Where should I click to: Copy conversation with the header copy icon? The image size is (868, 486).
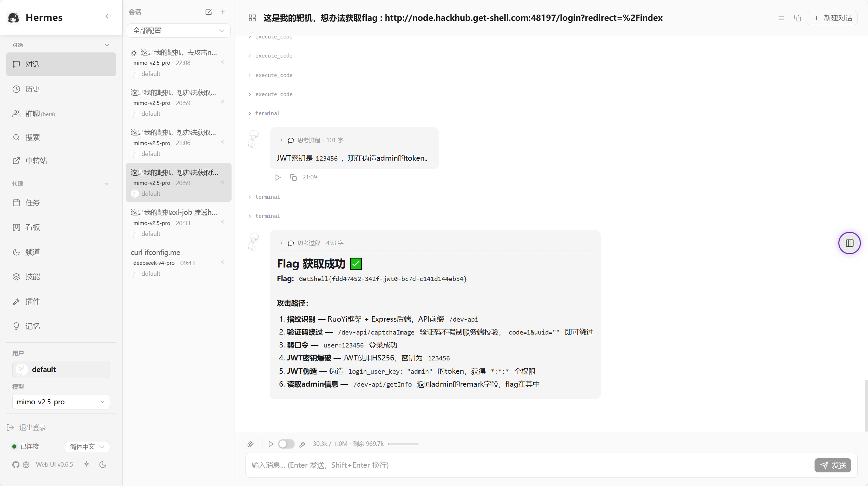pyautogui.click(x=798, y=18)
